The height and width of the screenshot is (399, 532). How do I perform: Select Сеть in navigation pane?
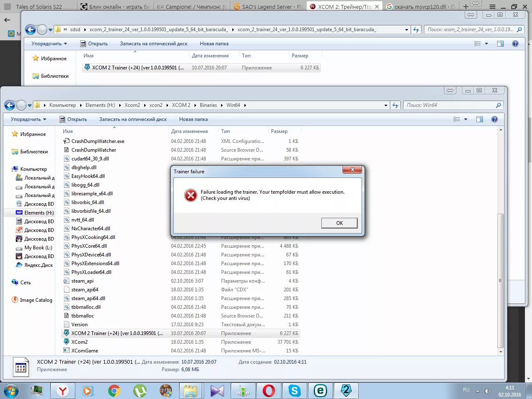21,283
